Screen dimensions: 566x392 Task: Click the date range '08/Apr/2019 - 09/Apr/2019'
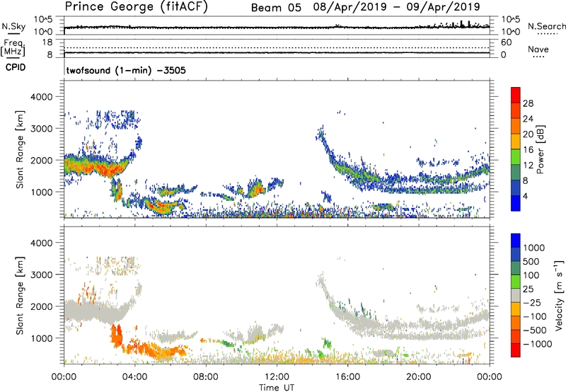[x=397, y=7]
